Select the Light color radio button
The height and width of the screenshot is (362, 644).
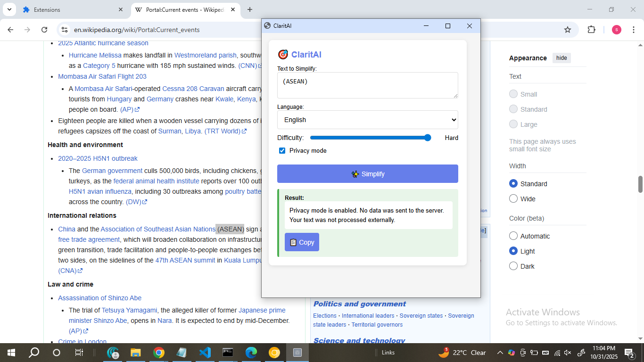[513, 251]
